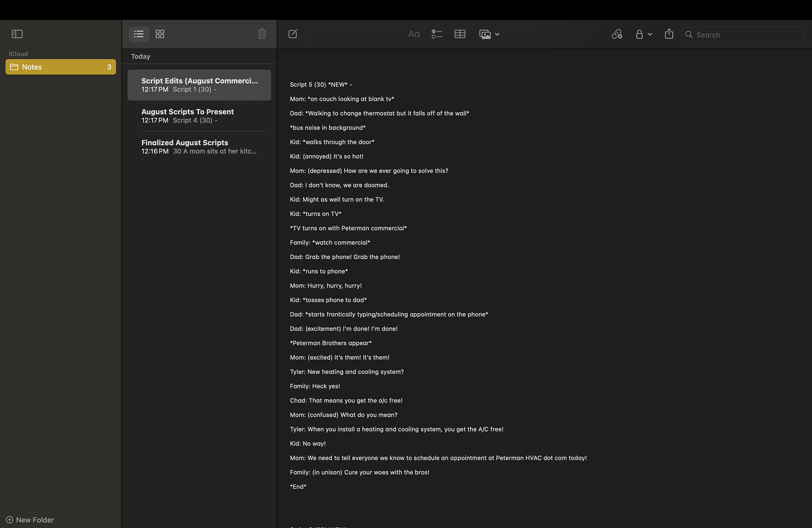Click the '*End*' line
Viewport: 812px width, 528px height.
point(298,487)
